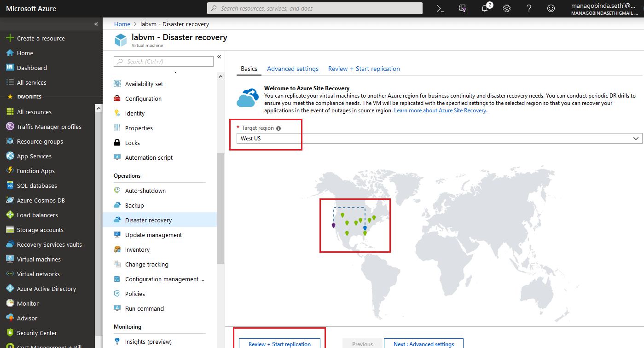The width and height of the screenshot is (644, 348).
Task: Open Function Apps
Action: (x=35, y=171)
